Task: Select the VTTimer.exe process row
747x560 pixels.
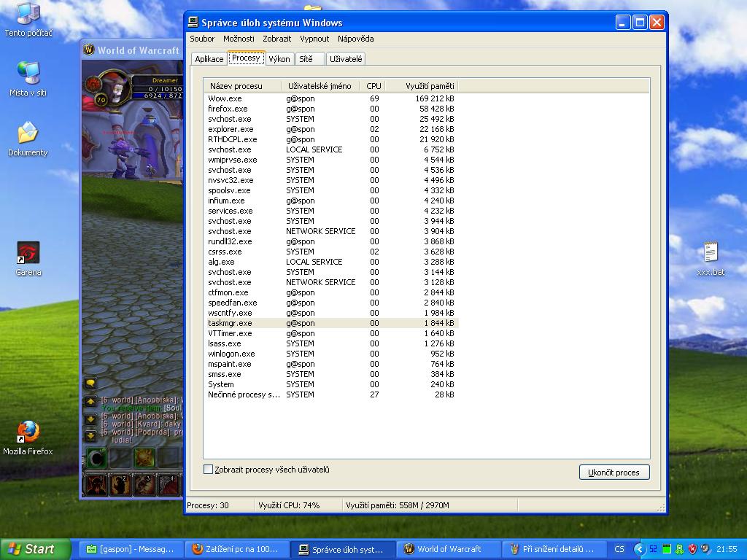Action: [331, 333]
